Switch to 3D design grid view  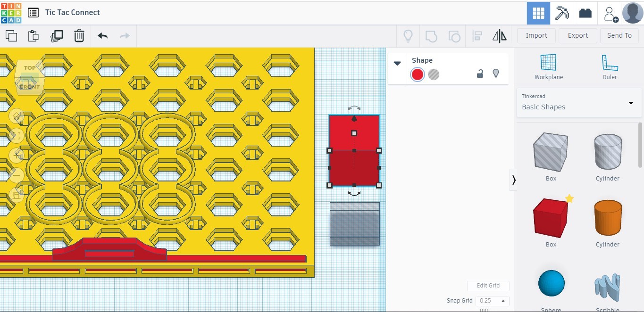pyautogui.click(x=538, y=13)
